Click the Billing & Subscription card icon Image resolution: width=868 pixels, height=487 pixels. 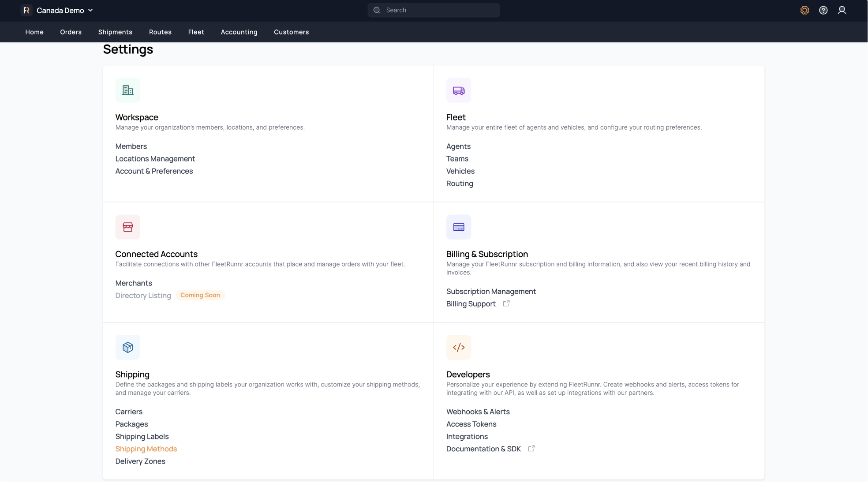[458, 227]
